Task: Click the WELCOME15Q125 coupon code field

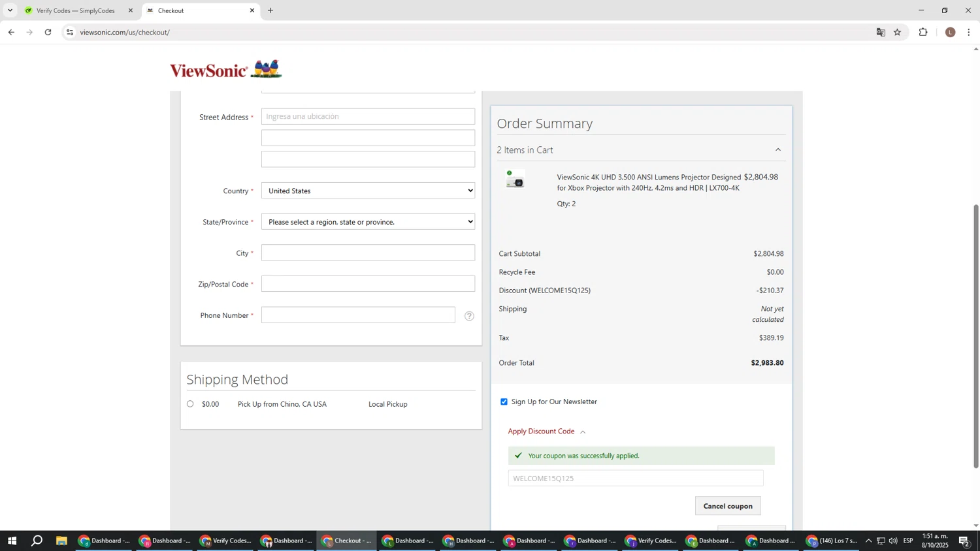Action: click(x=636, y=479)
